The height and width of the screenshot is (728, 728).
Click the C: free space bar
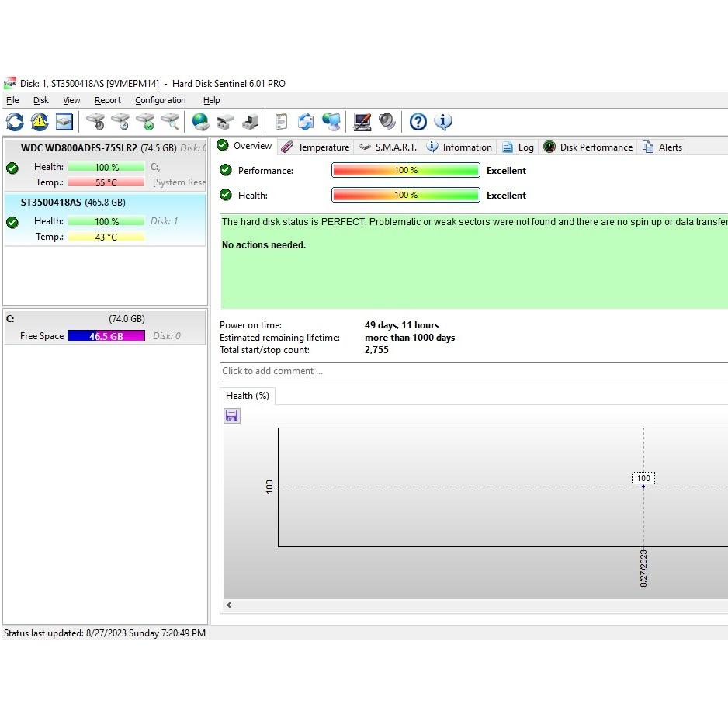click(106, 336)
